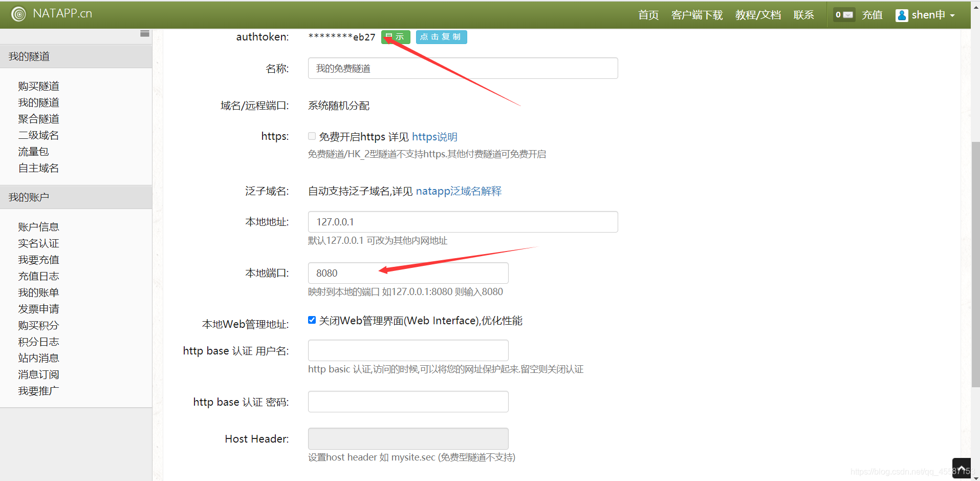
Task: Click the 本地端口 field showing 8080
Action: pos(408,273)
